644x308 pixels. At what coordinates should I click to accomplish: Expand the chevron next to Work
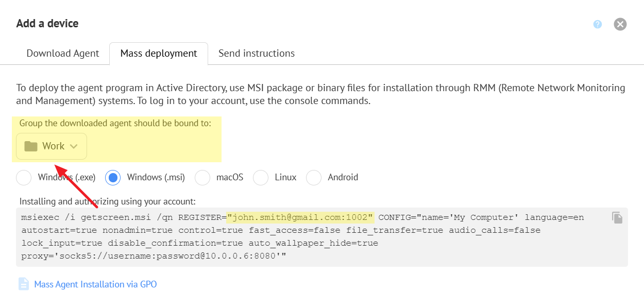[x=74, y=146]
